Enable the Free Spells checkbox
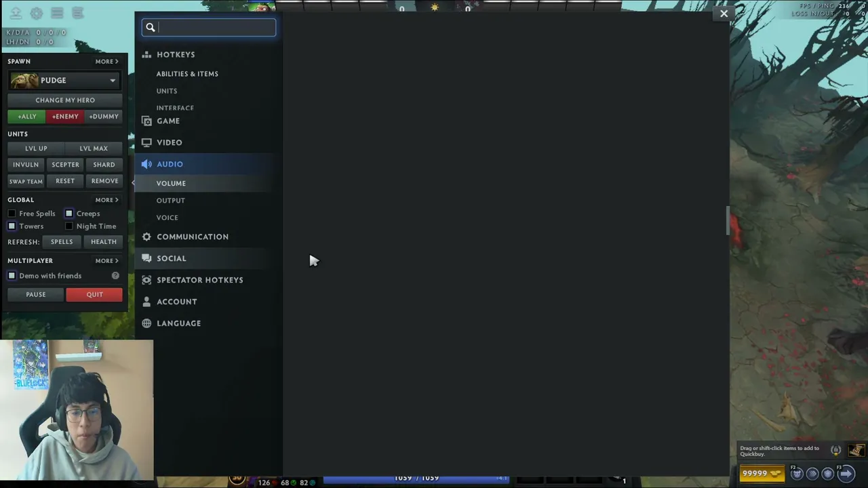Viewport: 868px width, 488px height. click(x=12, y=213)
